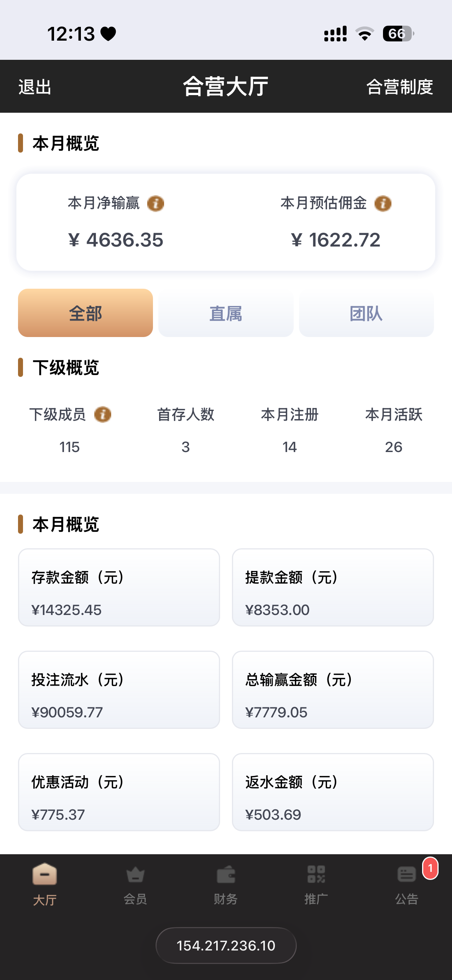Viewport: 452px width, 980px height.
Task: Open the 会员 crown icon
Action: pos(135,875)
